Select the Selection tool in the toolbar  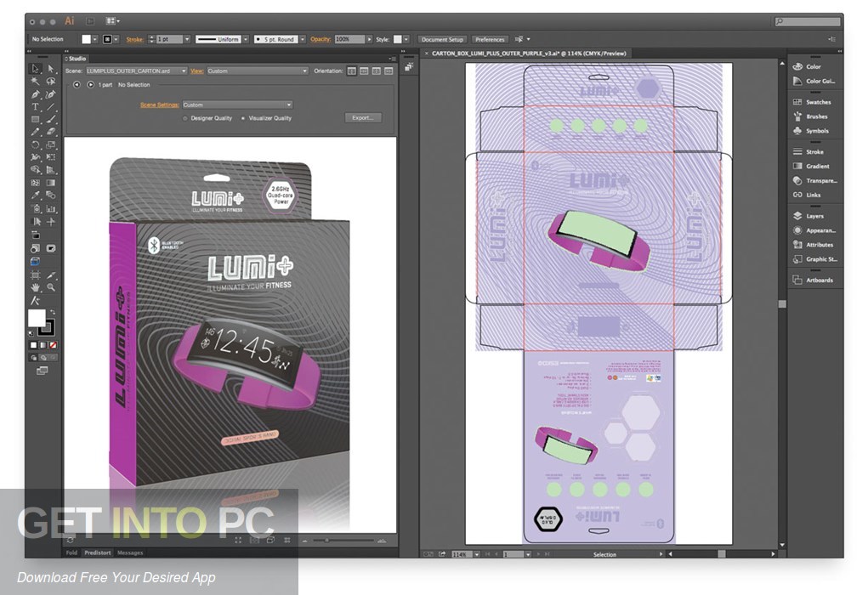[x=36, y=69]
